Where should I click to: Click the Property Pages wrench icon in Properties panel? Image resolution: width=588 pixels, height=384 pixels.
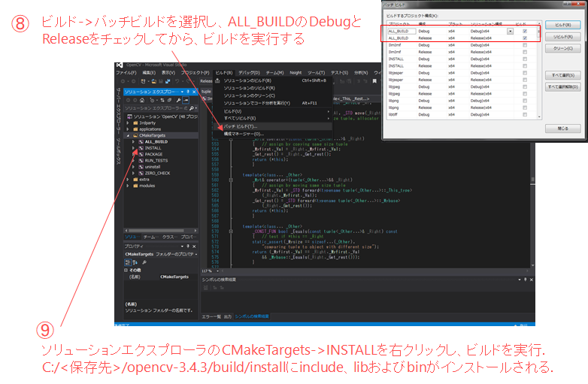[x=144, y=262]
